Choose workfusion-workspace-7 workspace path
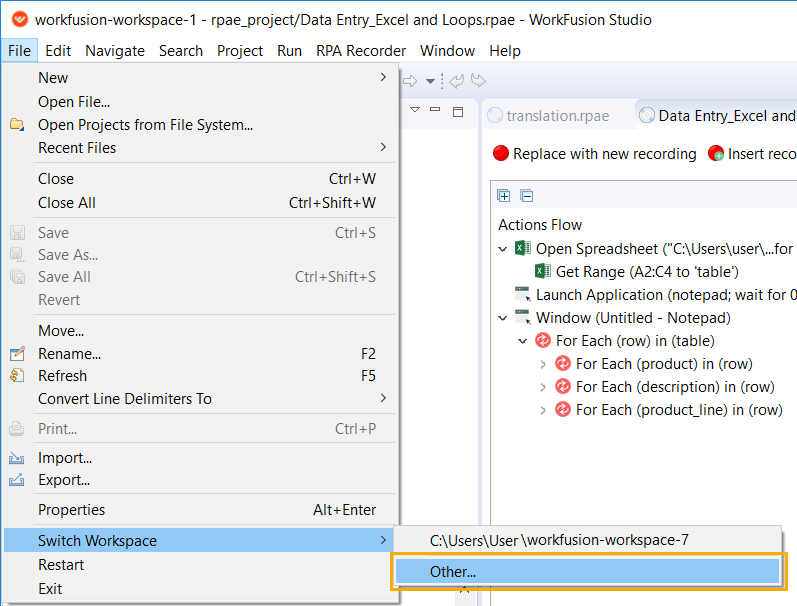The width and height of the screenshot is (797, 606). point(588,540)
